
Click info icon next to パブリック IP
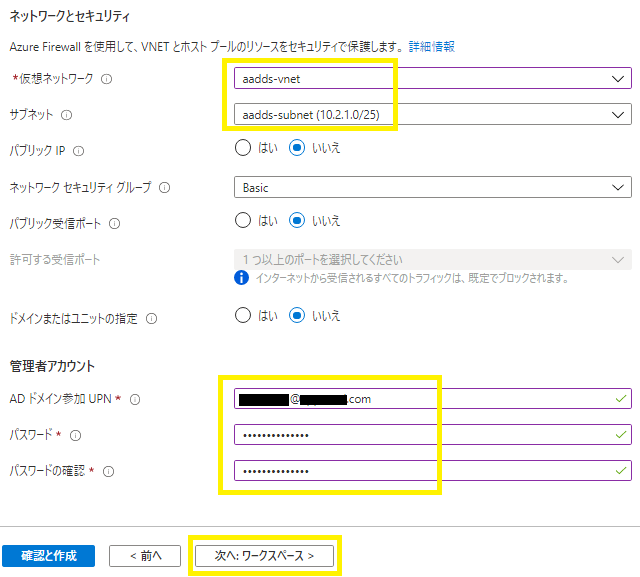[x=78, y=151]
